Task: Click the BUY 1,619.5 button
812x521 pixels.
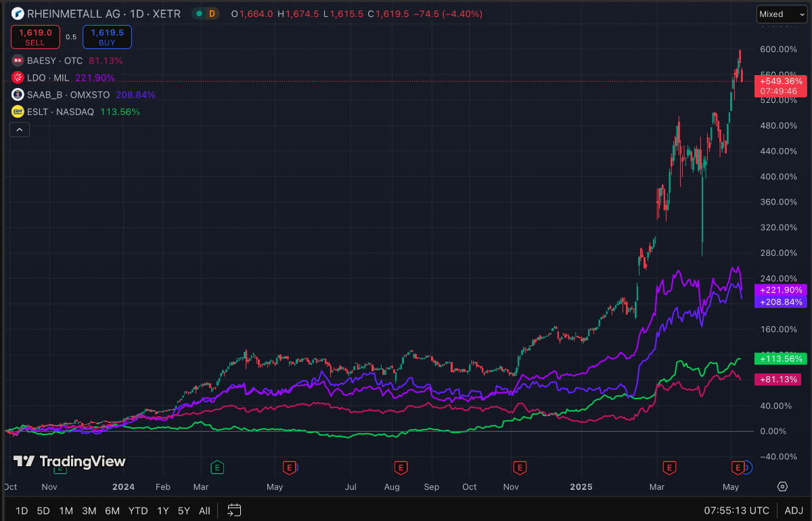Action: tap(107, 37)
